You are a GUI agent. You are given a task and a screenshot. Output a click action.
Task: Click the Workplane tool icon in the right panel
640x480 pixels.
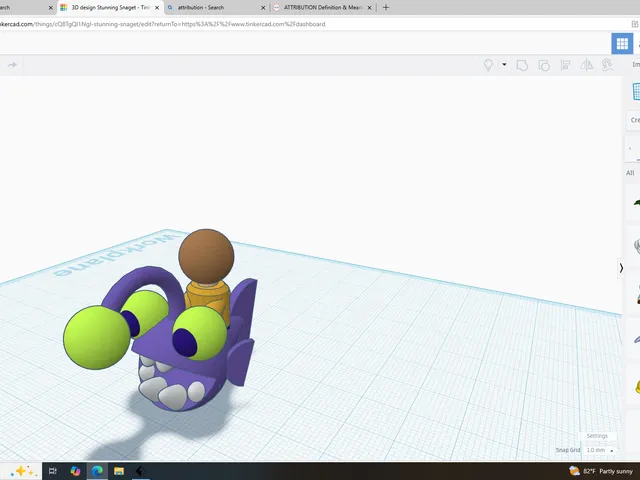click(x=636, y=91)
